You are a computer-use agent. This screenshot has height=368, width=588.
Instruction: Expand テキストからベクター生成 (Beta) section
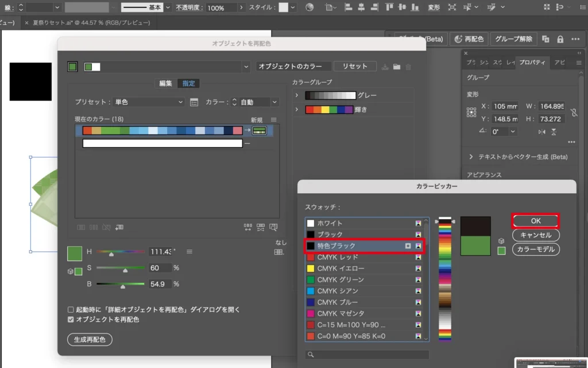point(471,156)
